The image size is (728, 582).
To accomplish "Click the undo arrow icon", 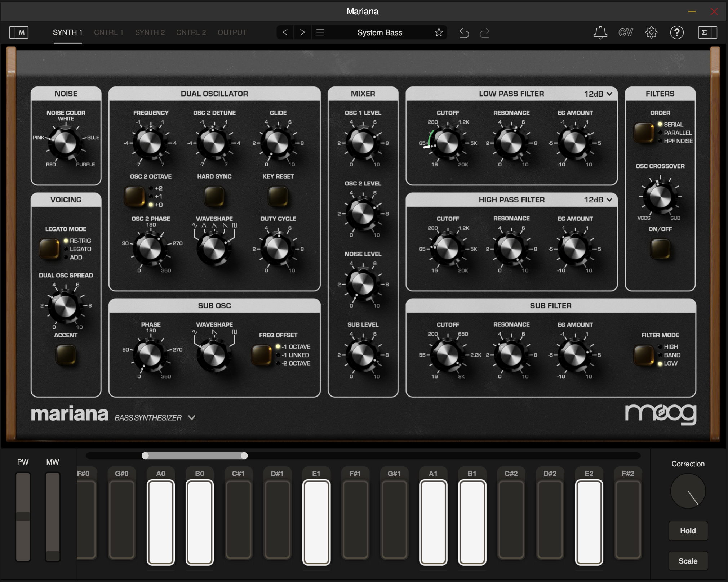I will [464, 33].
